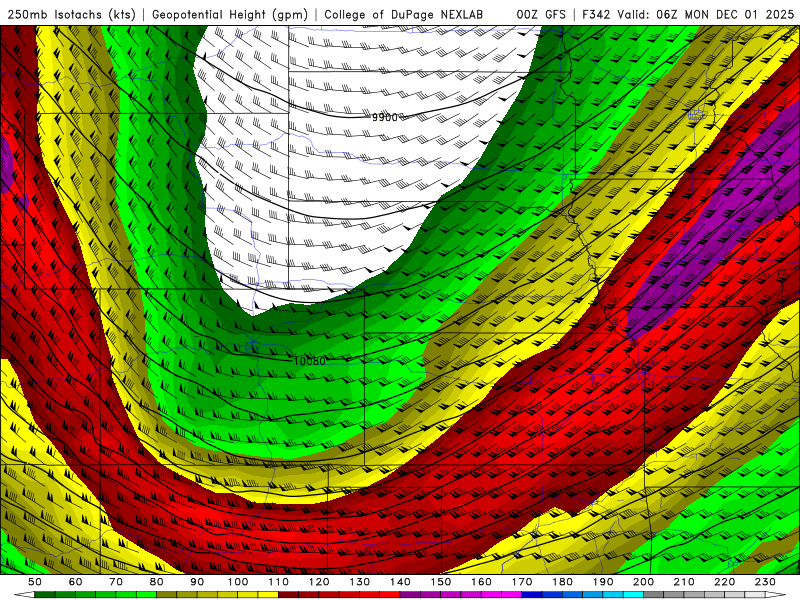Click the 210 value on the color scale
The width and height of the screenshot is (800, 600).
(684, 582)
